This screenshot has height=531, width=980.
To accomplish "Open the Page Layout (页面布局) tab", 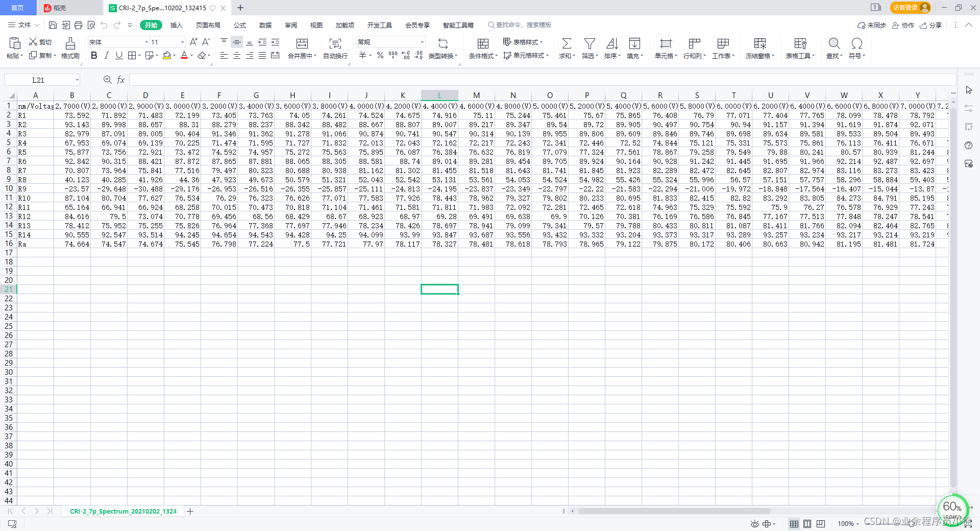I will 208,25.
